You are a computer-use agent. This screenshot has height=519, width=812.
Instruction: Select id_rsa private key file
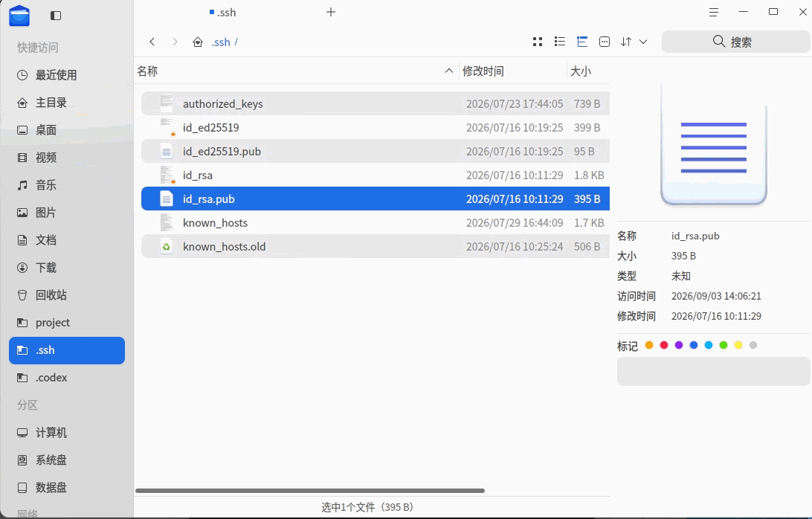click(x=375, y=175)
